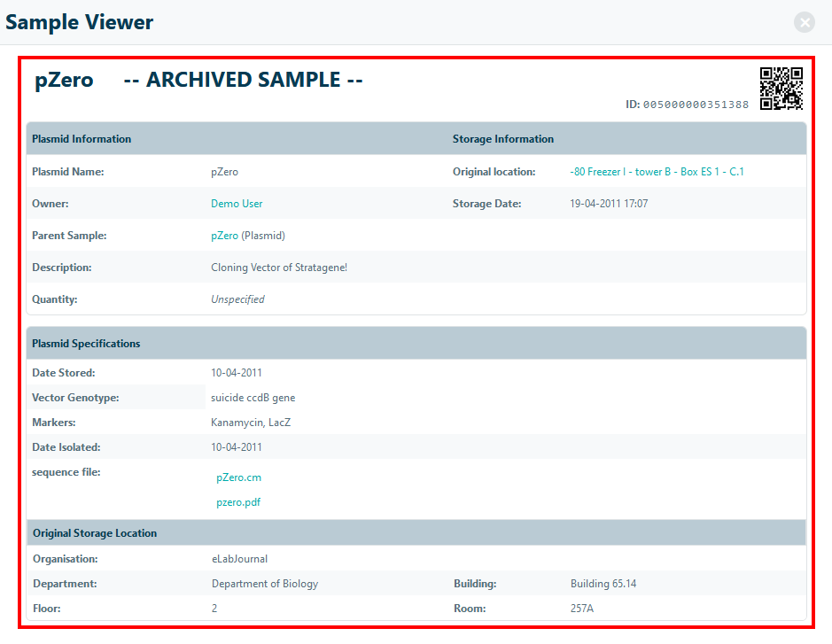
Task: Click the Original Storage Location header
Action: pyautogui.click(x=95, y=533)
